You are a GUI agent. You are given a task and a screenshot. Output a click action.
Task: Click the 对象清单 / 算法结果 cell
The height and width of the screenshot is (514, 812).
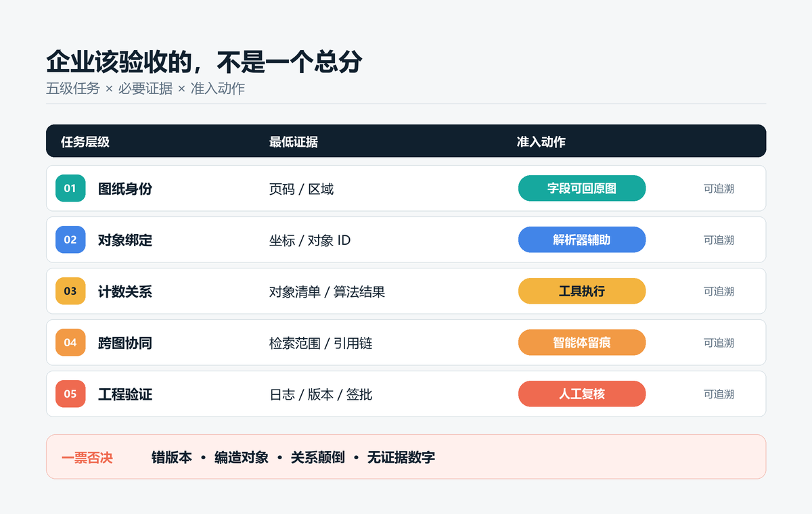click(x=327, y=291)
